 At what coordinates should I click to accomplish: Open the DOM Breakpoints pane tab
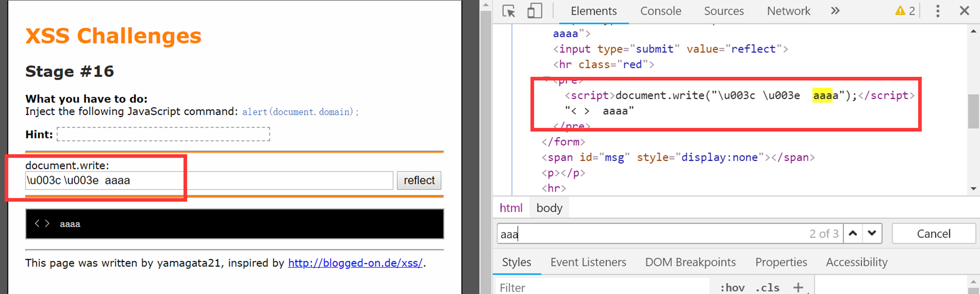(x=690, y=262)
